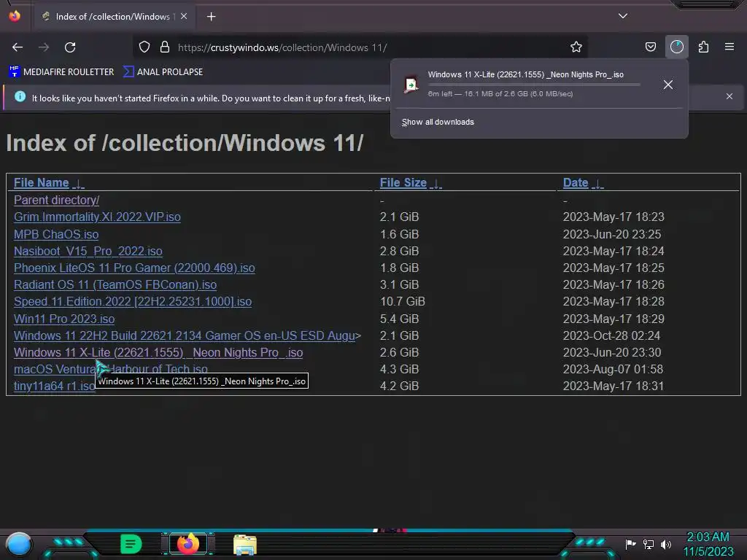Image resolution: width=747 pixels, height=560 pixels.
Task: Download Win11 Pro 2023.iso
Action: (64, 319)
